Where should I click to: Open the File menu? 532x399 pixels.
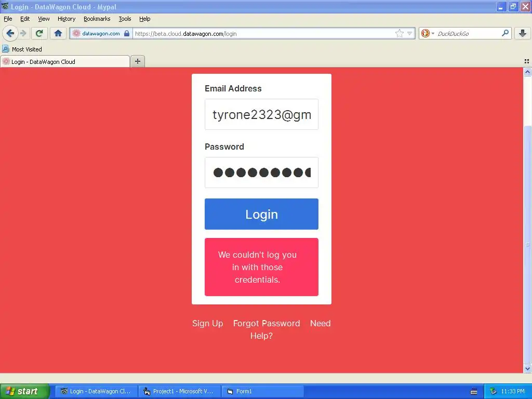tap(8, 19)
